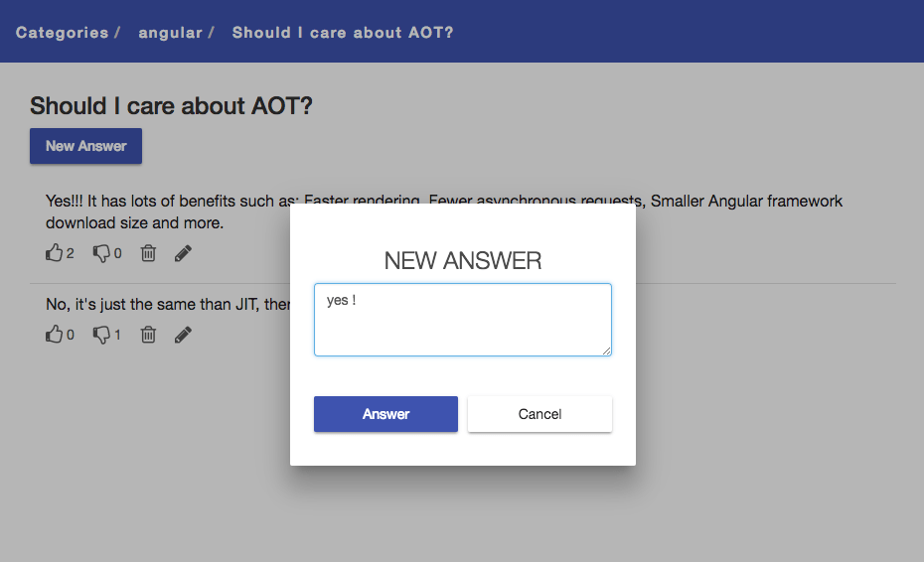This screenshot has height=562, width=924.
Task: Click the 'No, it's just the same than JIT' text
Action: pyautogui.click(x=168, y=304)
